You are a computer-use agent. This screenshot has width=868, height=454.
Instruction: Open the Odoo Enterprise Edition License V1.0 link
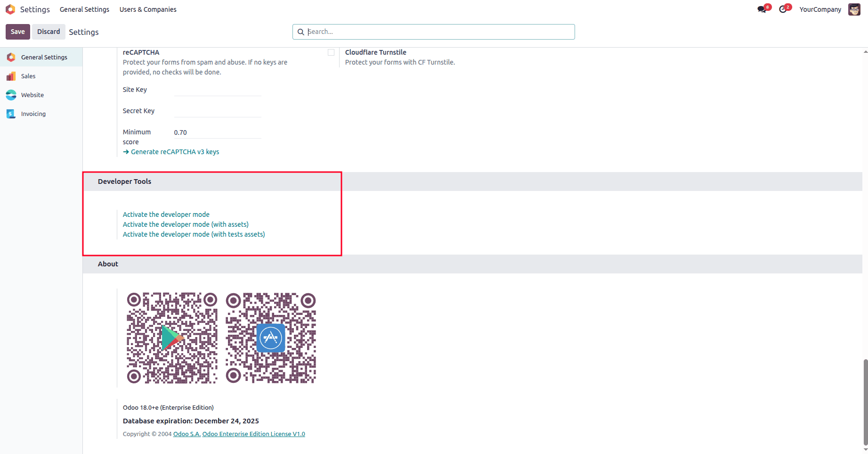click(253, 434)
